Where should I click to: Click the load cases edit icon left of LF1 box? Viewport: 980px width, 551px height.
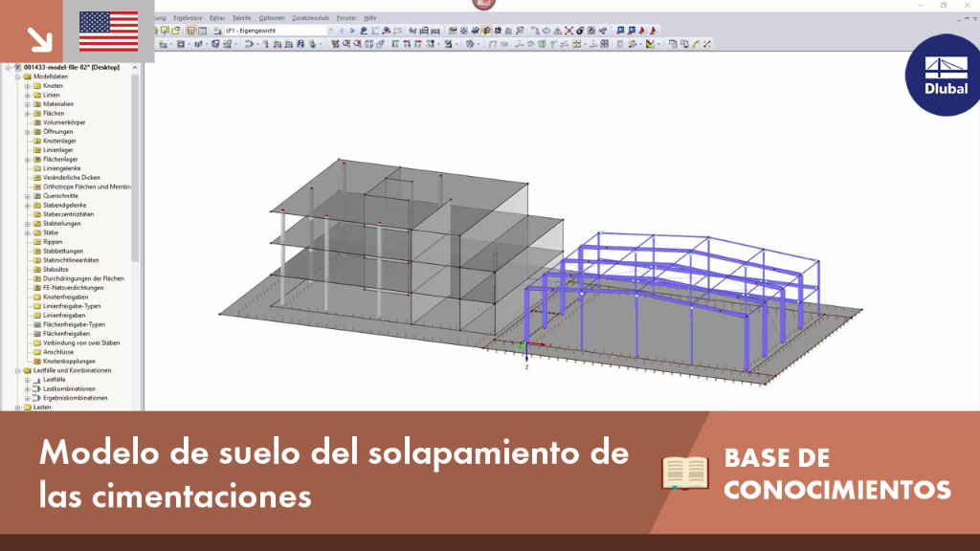tap(217, 31)
